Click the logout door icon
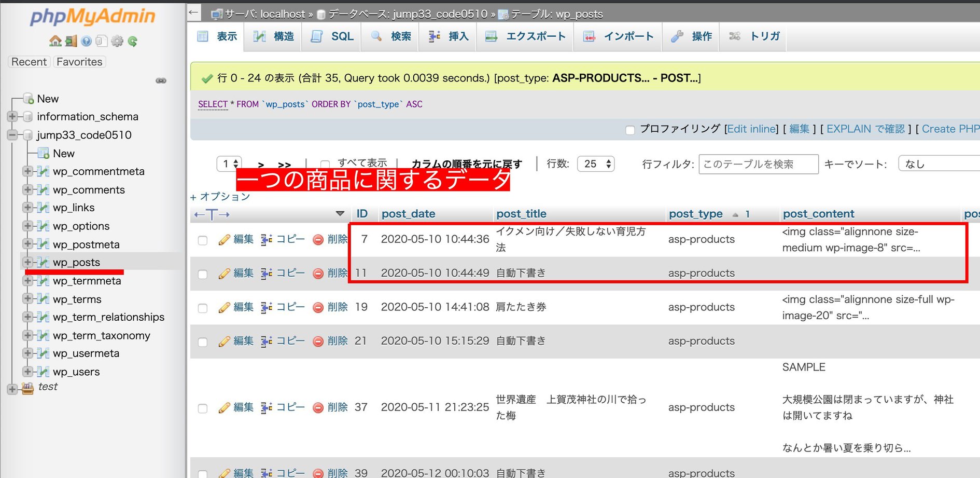980x478 pixels. [71, 41]
